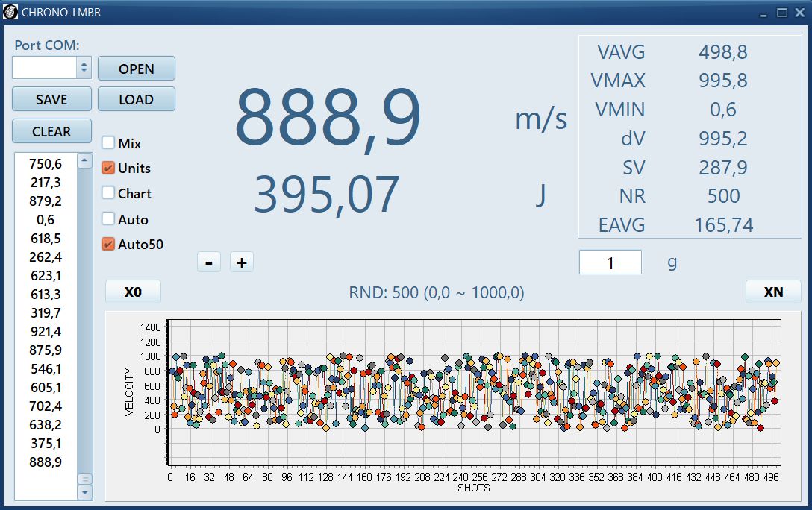
Task: Click the dV value 995,2
Action: coord(723,138)
